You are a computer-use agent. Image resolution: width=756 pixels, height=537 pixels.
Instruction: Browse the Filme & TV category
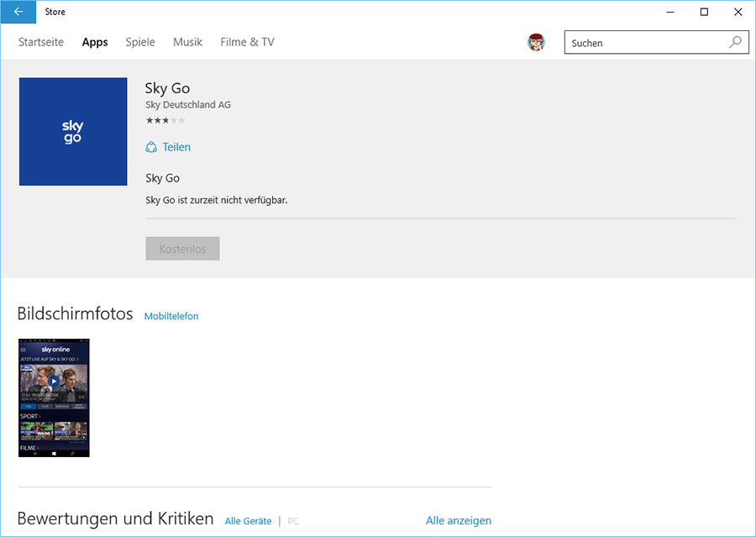[x=246, y=42]
